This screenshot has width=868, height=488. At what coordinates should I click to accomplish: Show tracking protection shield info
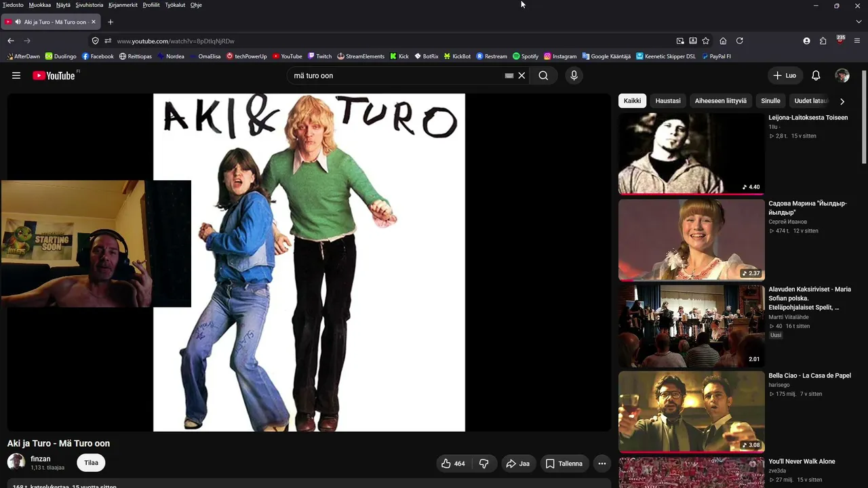click(95, 41)
